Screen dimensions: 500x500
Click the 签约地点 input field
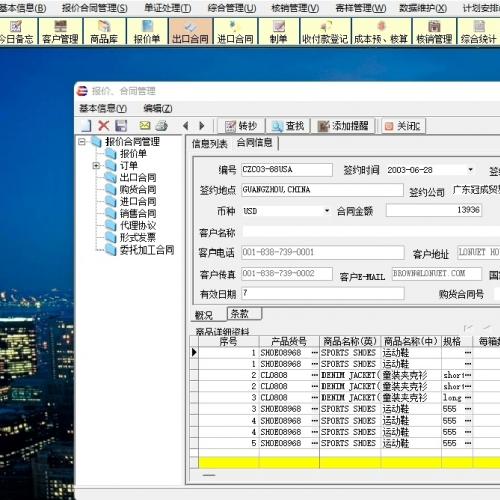322,190
